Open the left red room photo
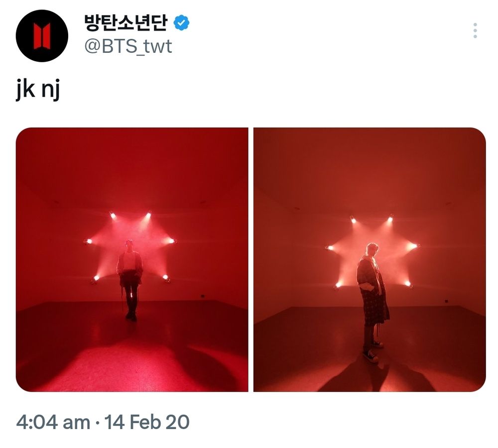This screenshot has width=498, height=448. click(132, 260)
